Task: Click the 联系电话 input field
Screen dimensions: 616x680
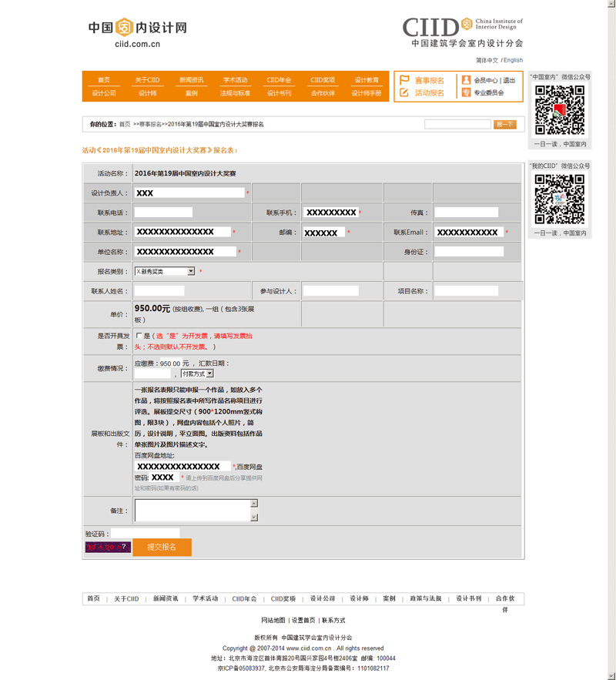Action: coord(163,212)
